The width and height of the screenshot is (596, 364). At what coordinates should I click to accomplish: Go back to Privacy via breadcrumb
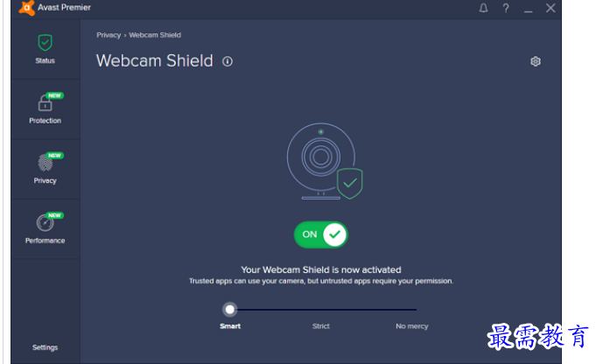click(x=109, y=35)
